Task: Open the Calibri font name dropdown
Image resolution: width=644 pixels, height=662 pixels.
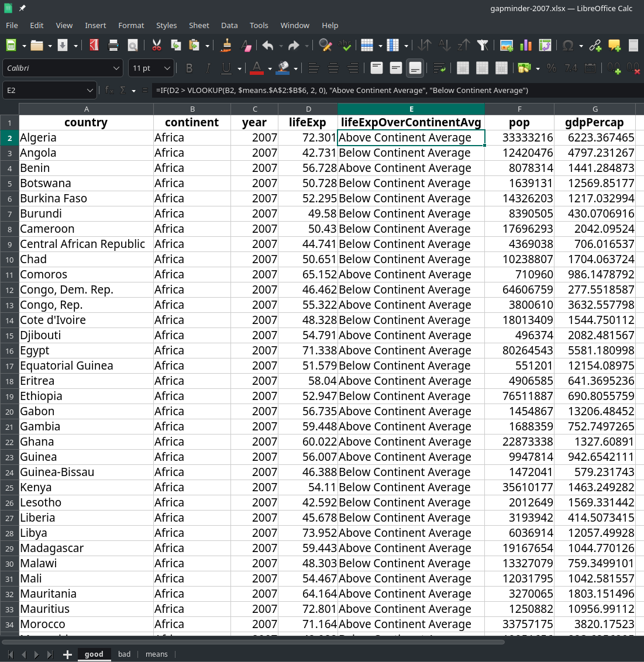Action: tap(116, 68)
